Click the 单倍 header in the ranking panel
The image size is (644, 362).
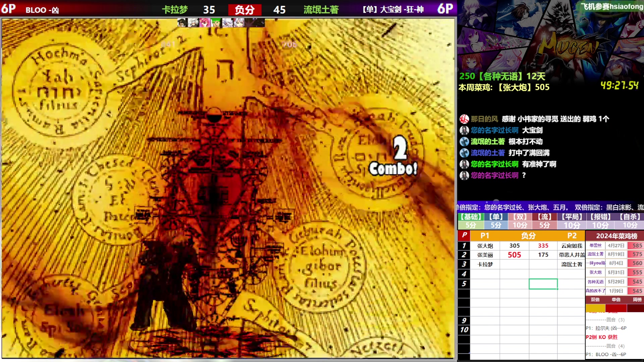click(616, 300)
